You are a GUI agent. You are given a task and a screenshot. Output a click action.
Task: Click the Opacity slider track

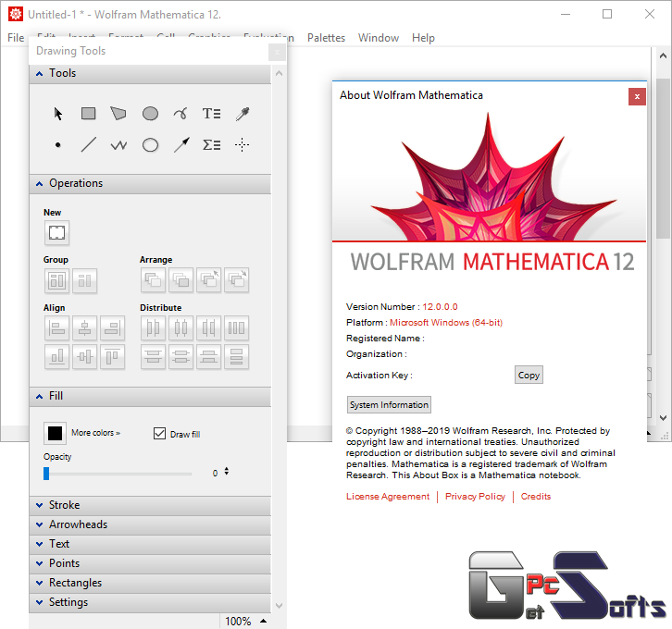click(118, 474)
